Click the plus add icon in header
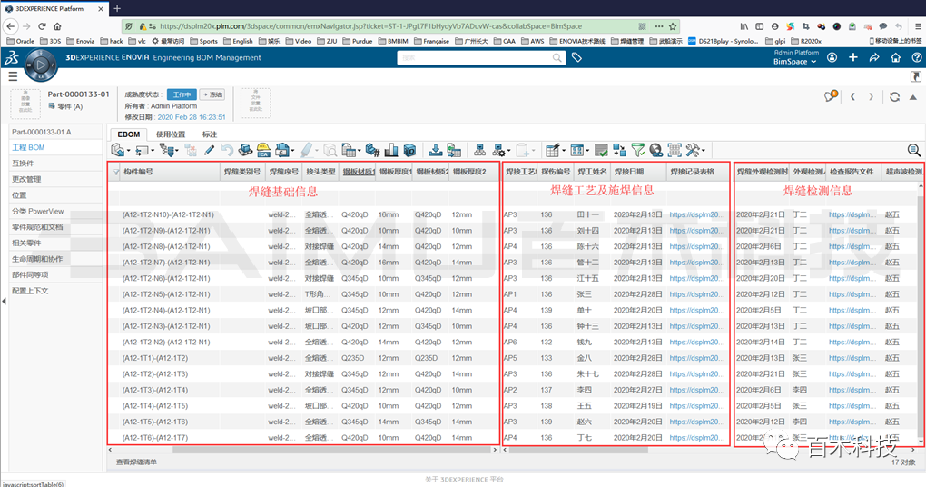Screen dimensions: 927x487 851,58
